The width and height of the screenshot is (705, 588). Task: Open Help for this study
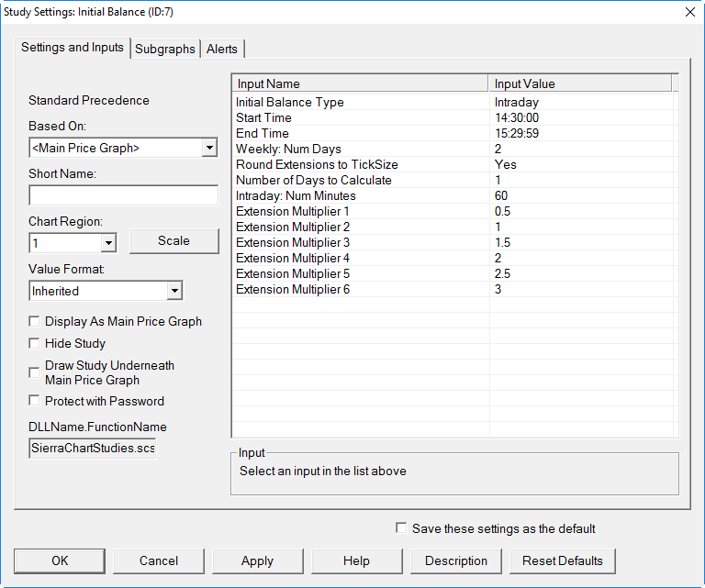pos(356,561)
